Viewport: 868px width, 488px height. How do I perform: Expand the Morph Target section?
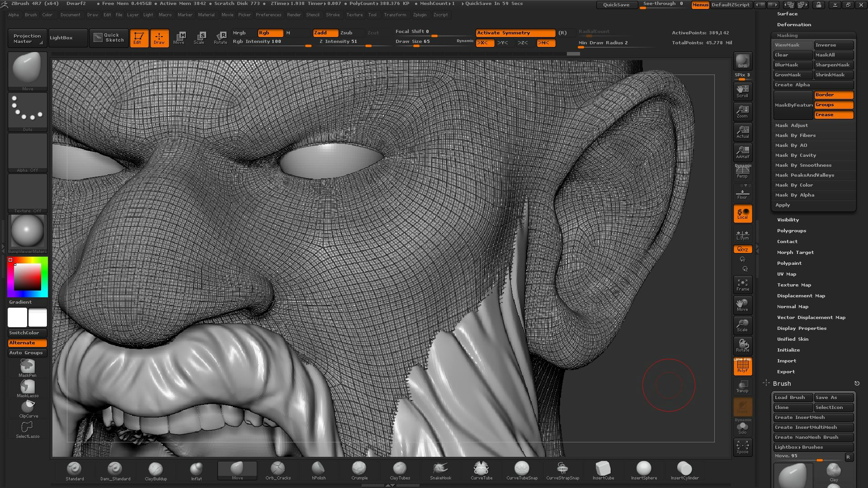coord(796,252)
